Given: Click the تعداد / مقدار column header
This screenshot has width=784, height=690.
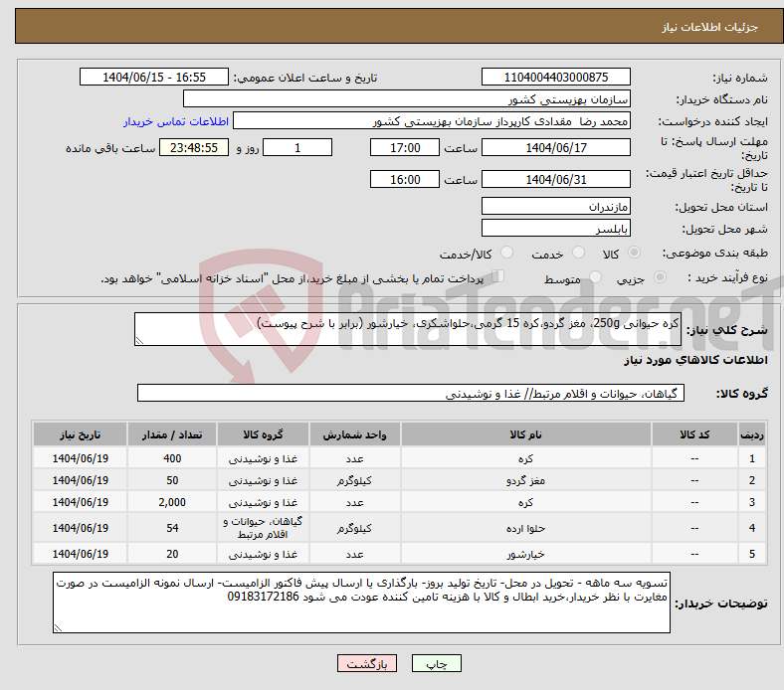Looking at the screenshot, I should (x=171, y=435).
